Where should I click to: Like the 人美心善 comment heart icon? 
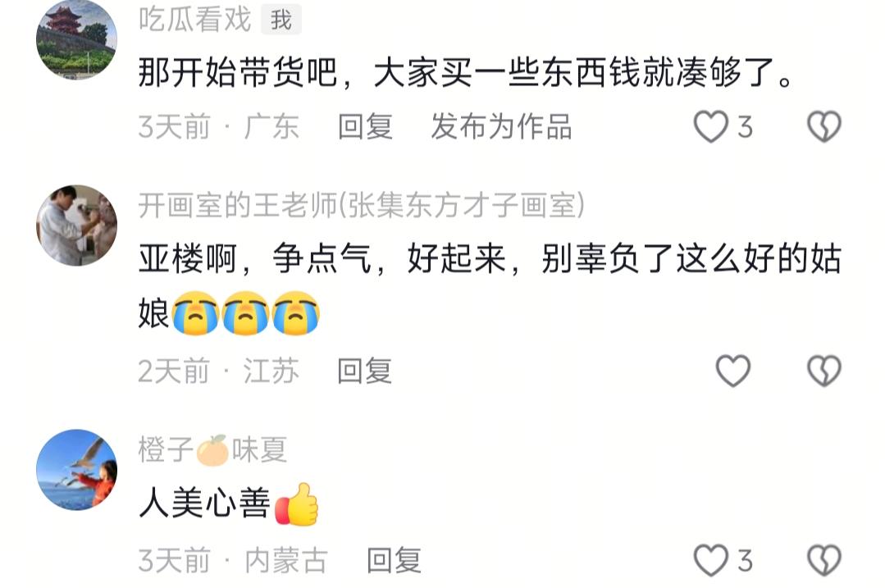[x=710, y=560]
